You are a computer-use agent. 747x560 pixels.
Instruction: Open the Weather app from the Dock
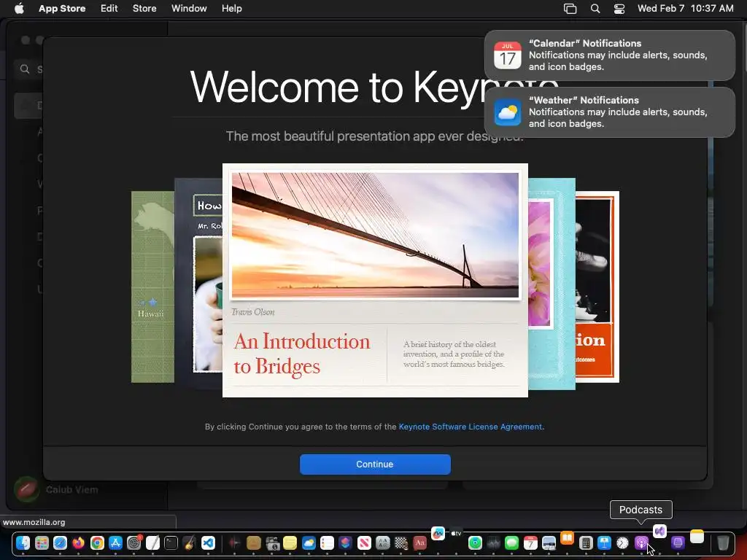click(309, 542)
